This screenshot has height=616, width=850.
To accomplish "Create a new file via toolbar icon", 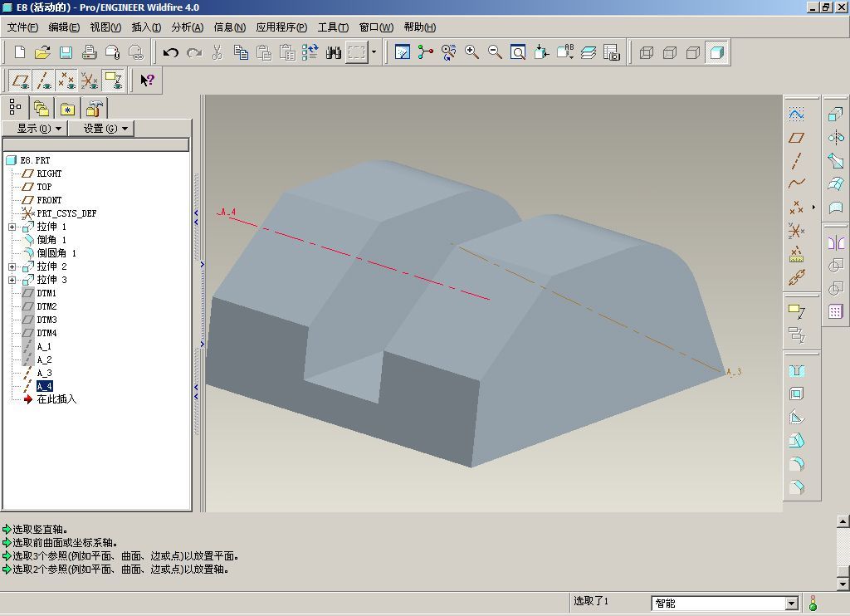I will (20, 52).
